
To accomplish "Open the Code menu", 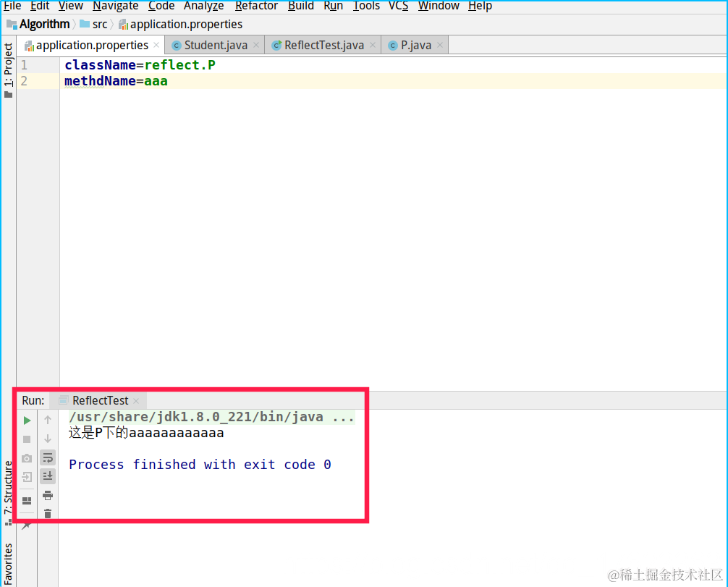I will (x=161, y=6).
